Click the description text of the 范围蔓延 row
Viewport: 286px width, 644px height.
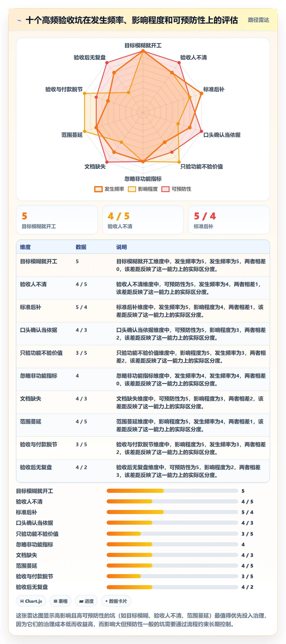[190, 425]
